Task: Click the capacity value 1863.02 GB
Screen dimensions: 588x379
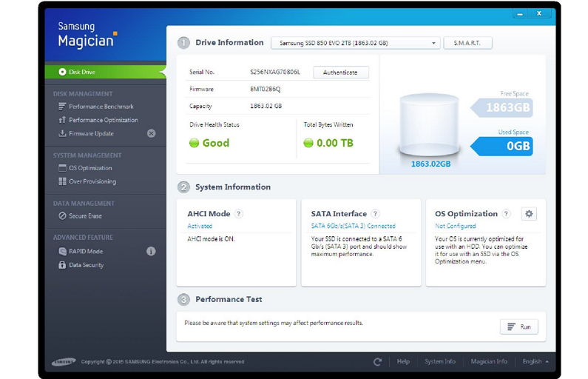Action: tap(266, 106)
